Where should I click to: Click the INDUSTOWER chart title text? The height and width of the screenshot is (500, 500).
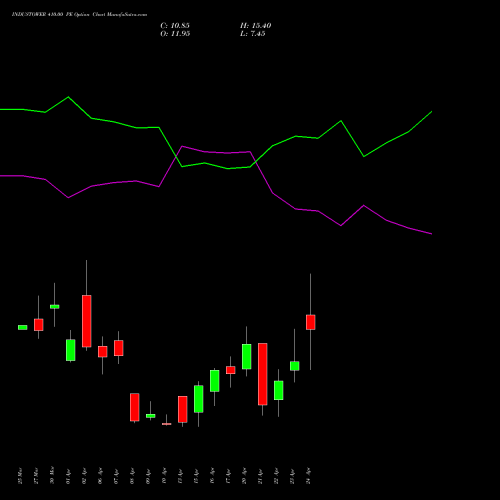pos(79,15)
